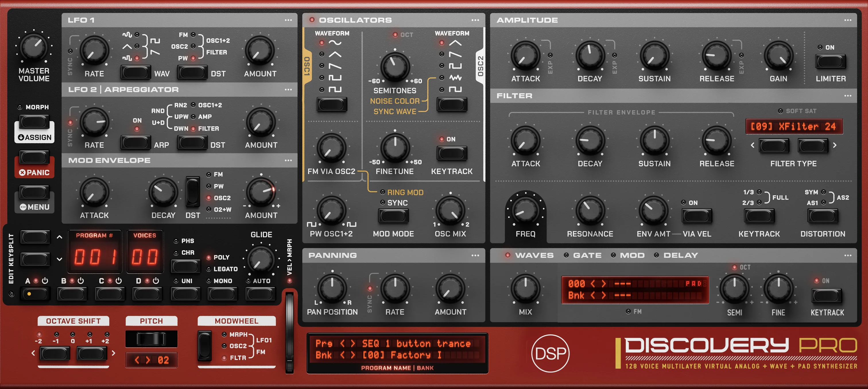The width and height of the screenshot is (868, 389).
Task: Select the OSC1 side tab
Action: (x=307, y=66)
